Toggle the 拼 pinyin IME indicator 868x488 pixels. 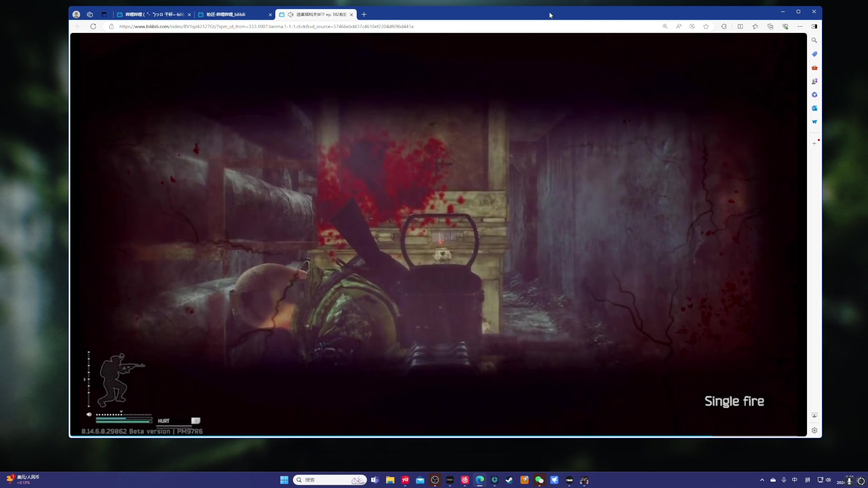(807, 480)
